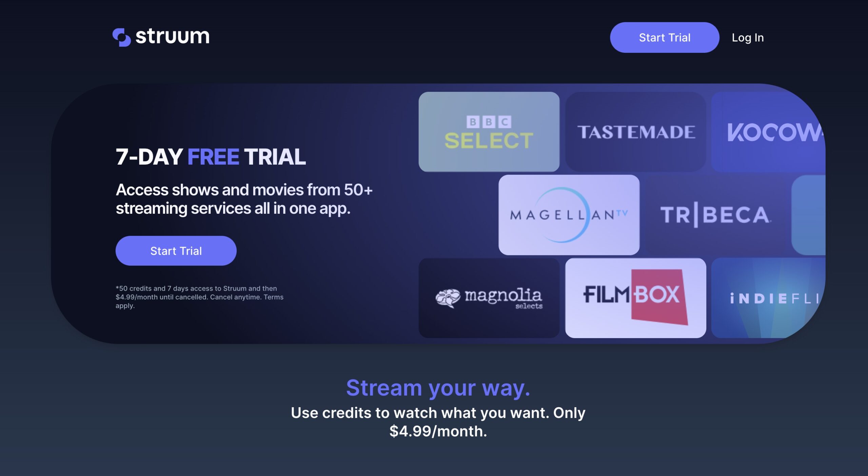The image size is (868, 476).
Task: Select the FilmBox streaming icon
Action: click(635, 298)
